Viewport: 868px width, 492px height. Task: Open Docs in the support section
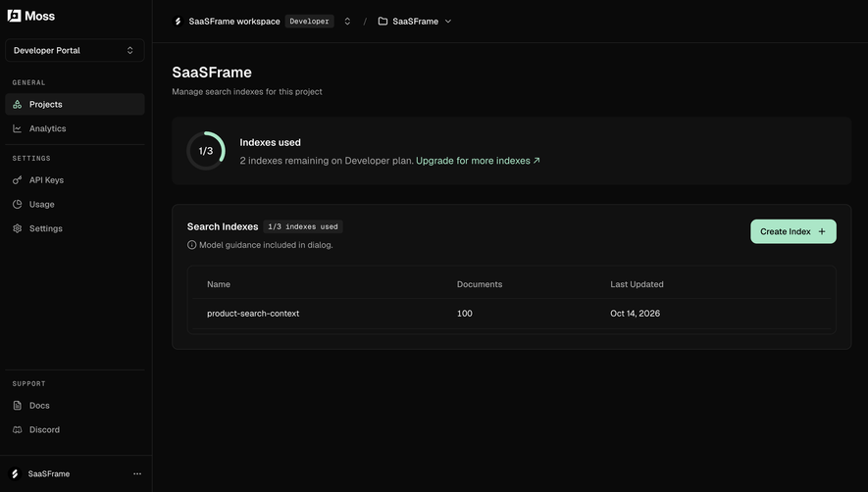(x=75, y=405)
